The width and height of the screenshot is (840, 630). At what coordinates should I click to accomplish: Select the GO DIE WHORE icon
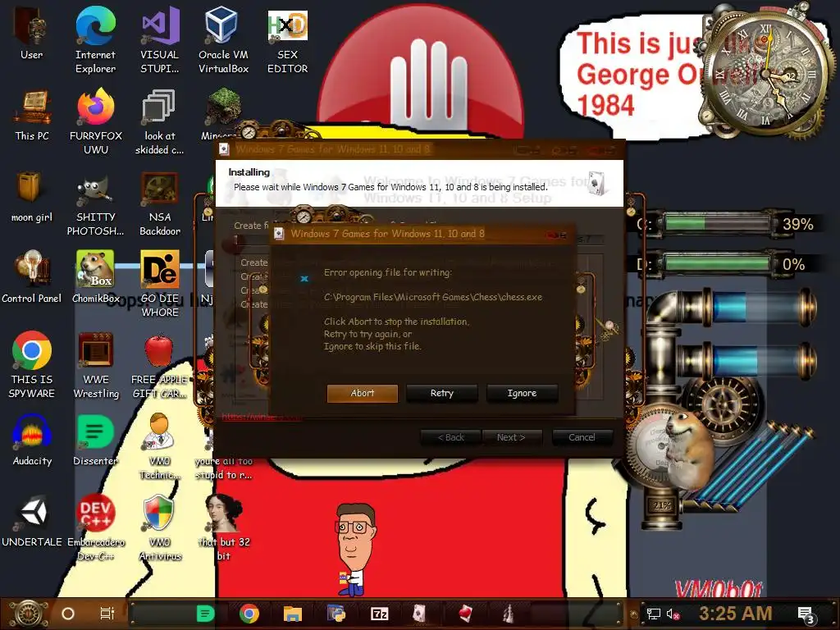(x=160, y=283)
